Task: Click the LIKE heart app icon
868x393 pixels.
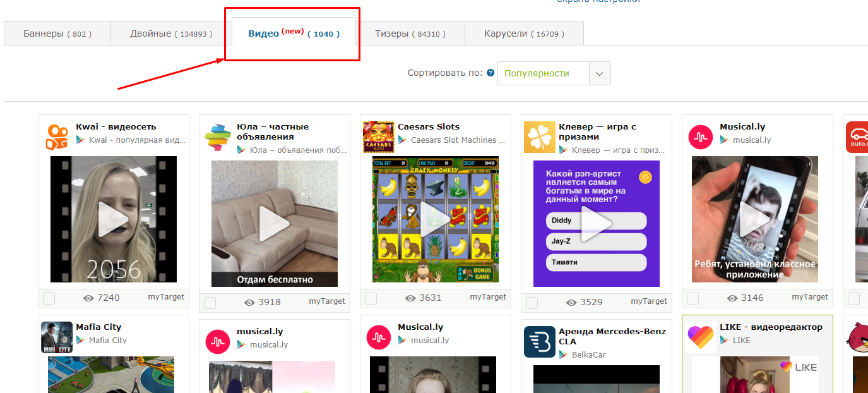Action: click(x=701, y=337)
